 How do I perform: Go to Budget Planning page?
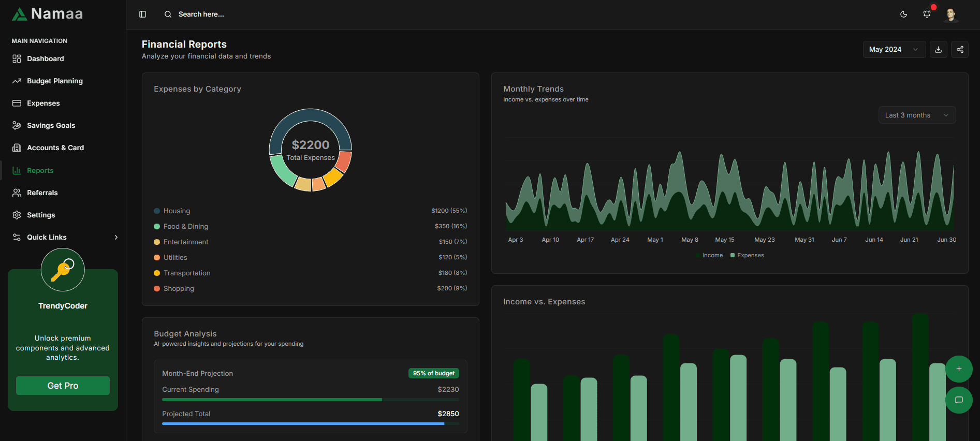click(x=55, y=81)
